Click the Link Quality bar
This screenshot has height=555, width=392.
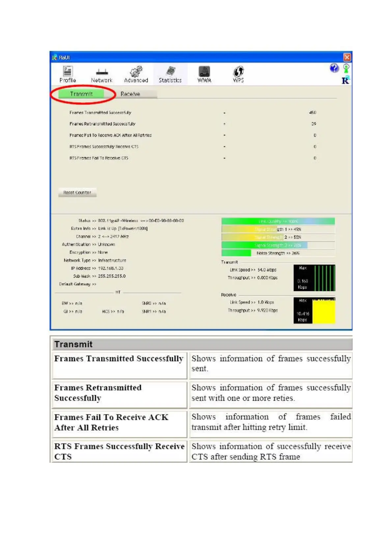click(x=278, y=221)
